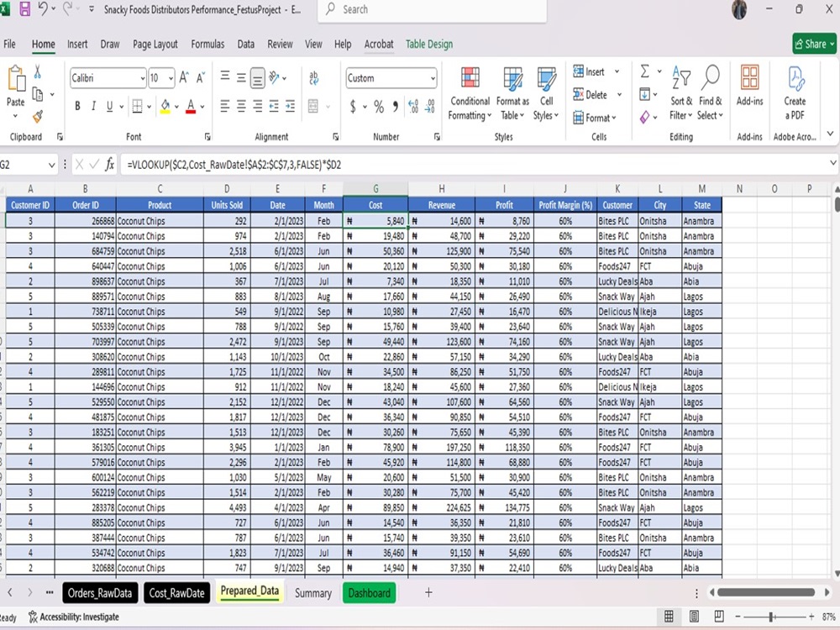Switch to Page Layout view in status bar
Viewport: 840px width, 630px height.
(x=695, y=617)
